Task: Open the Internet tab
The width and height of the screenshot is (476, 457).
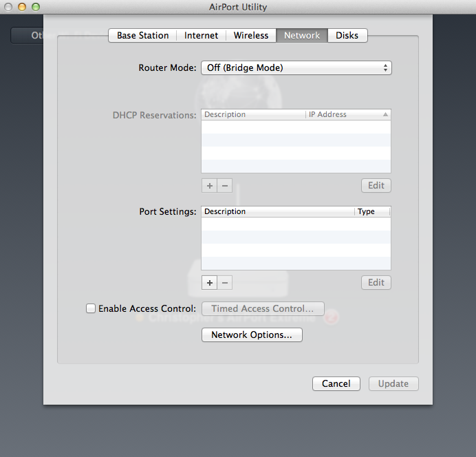Action: pyautogui.click(x=201, y=36)
